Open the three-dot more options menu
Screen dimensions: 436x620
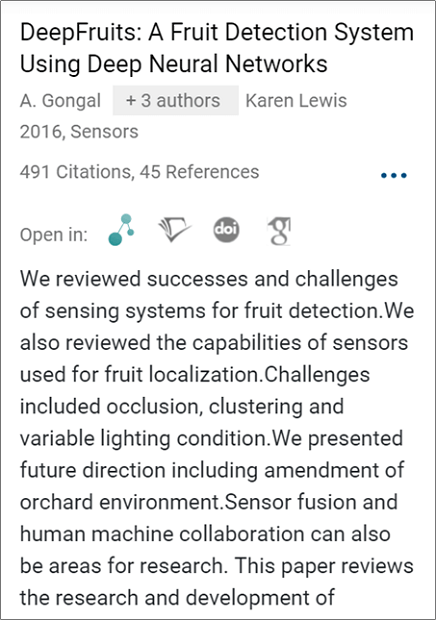point(394,175)
